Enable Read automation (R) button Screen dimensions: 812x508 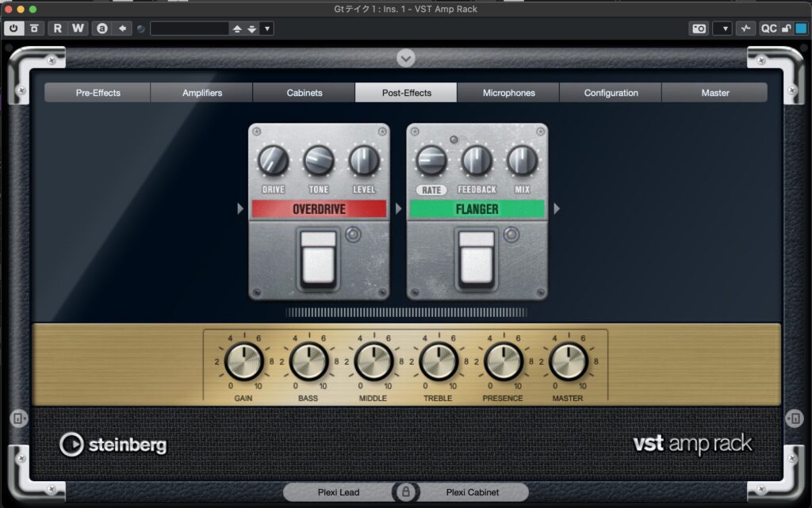point(58,29)
